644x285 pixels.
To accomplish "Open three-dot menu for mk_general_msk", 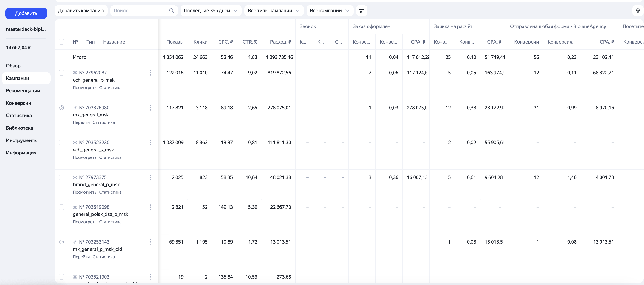I will [150, 108].
